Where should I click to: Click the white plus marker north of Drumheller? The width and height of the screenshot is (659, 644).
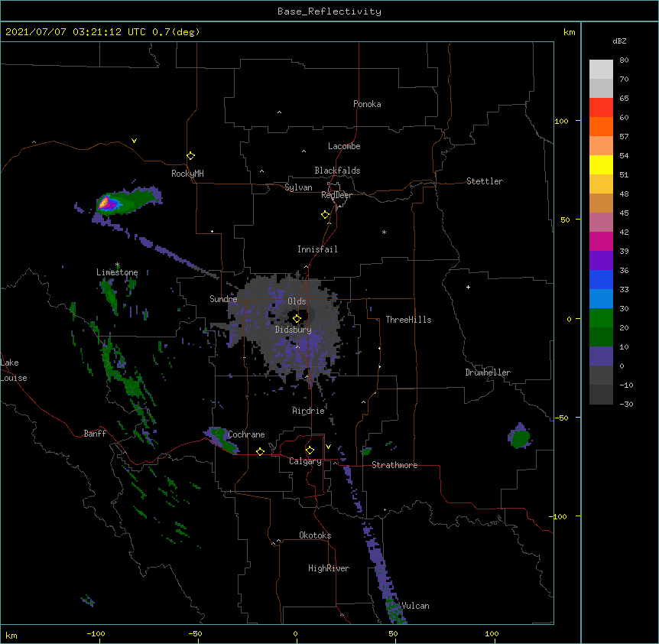(468, 287)
